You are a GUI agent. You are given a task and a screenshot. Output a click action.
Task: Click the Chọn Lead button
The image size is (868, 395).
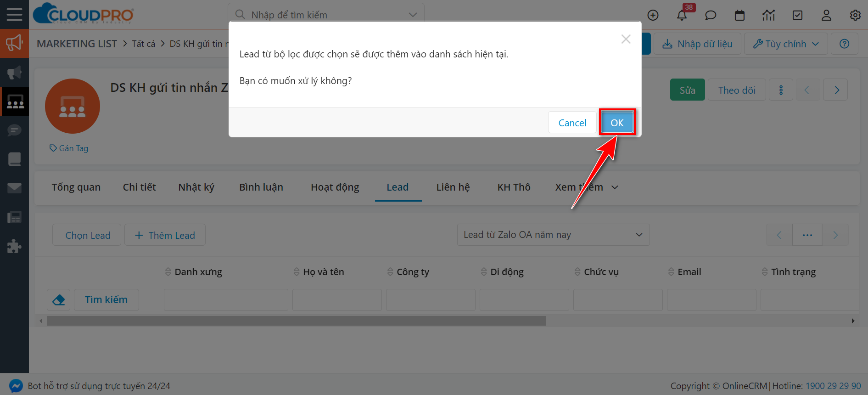point(87,235)
